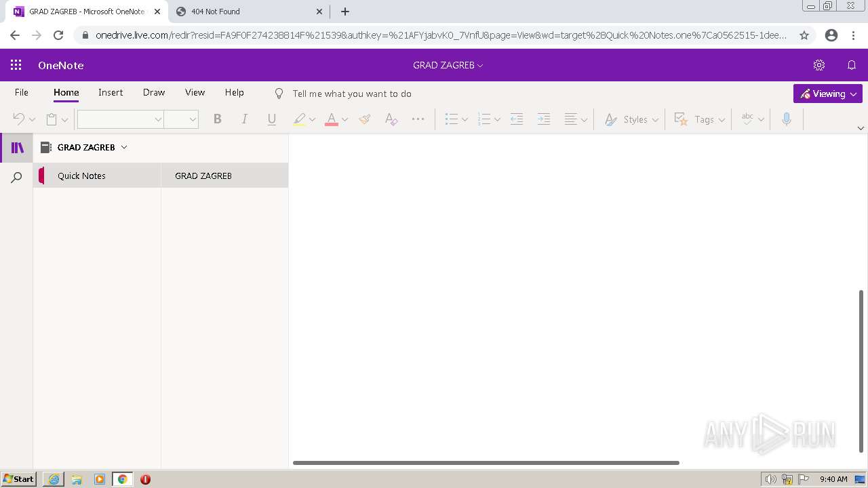868x488 pixels.
Task: Open GRAD ZAGREB title dropdown in header
Action: point(448,65)
